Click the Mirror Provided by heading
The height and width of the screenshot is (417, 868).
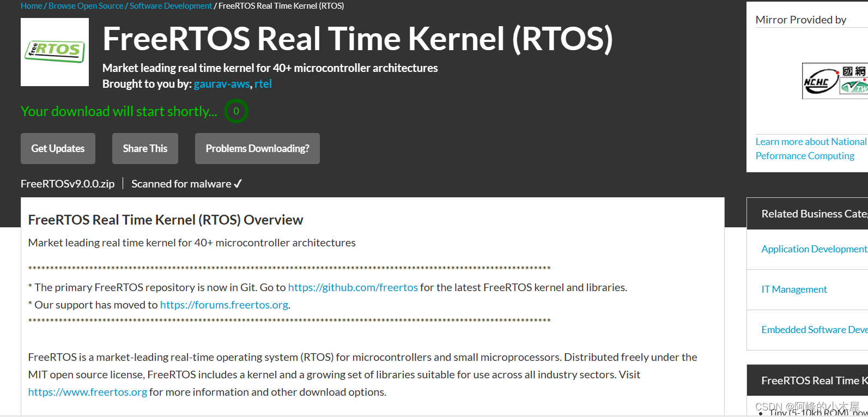tap(801, 20)
